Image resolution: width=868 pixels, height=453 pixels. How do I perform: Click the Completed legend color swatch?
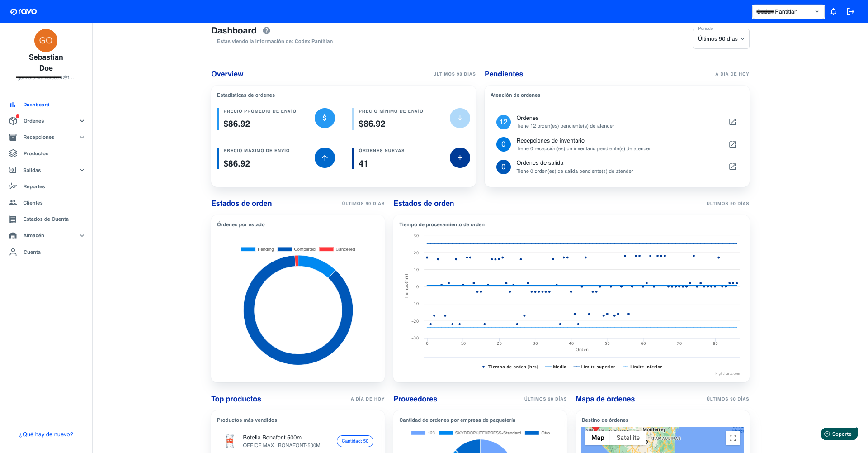pos(284,249)
